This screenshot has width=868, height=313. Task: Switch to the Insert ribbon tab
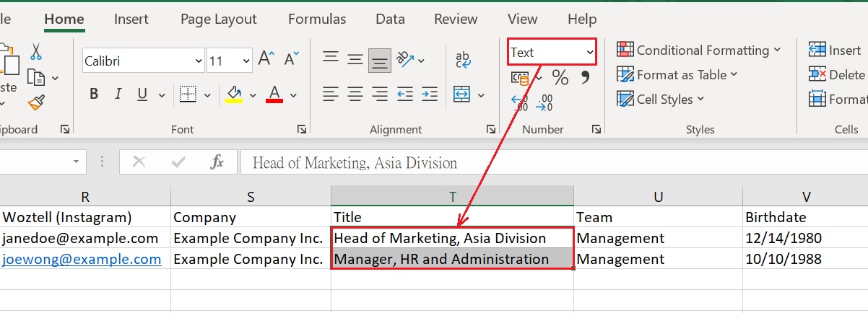click(x=131, y=19)
